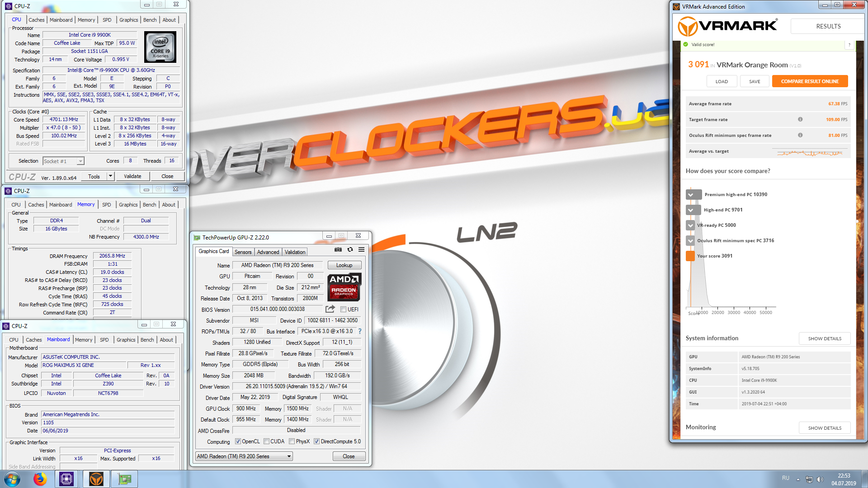
Task: Expand the Oculus Rift minimum spec PC 3716 entry
Action: coord(690,241)
